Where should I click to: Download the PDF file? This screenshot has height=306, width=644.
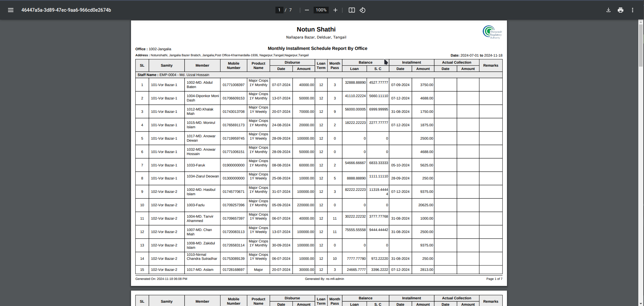608,10
